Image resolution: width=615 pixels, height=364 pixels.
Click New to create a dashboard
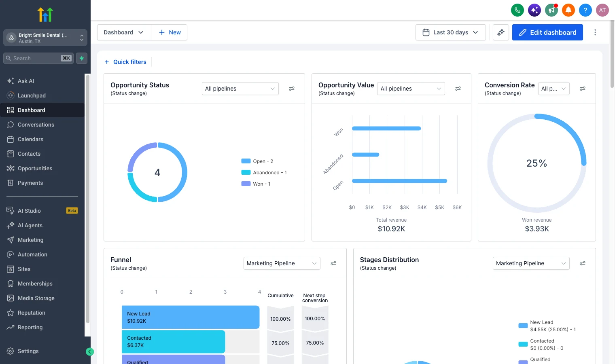[170, 32]
